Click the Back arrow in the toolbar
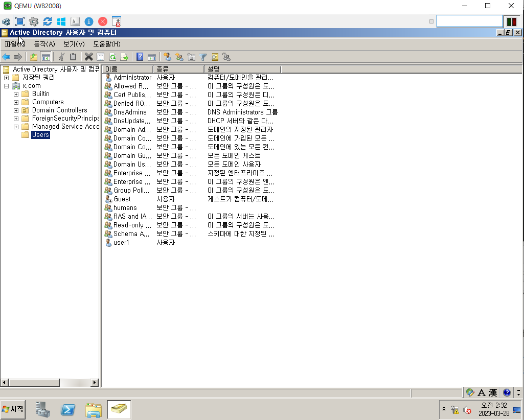 (x=6, y=57)
